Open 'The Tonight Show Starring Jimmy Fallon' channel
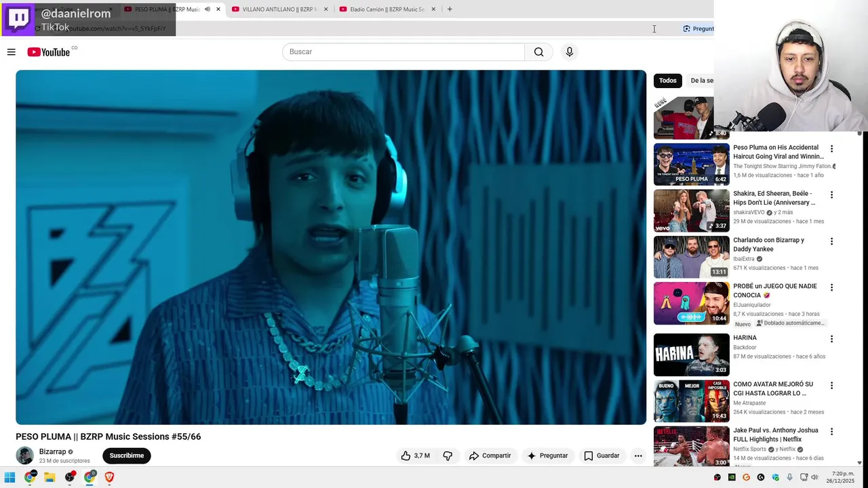This screenshot has height=488, width=868. point(783,166)
